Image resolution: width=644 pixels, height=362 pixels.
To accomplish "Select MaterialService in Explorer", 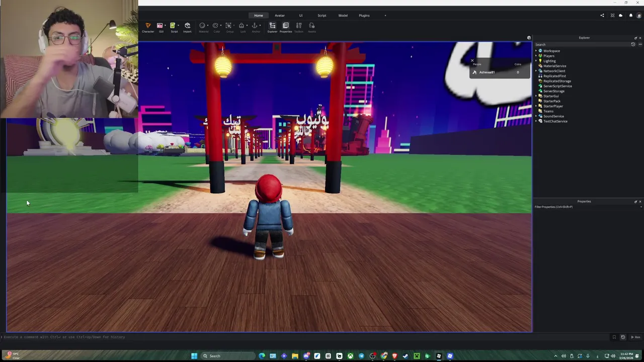I will [x=554, y=66].
